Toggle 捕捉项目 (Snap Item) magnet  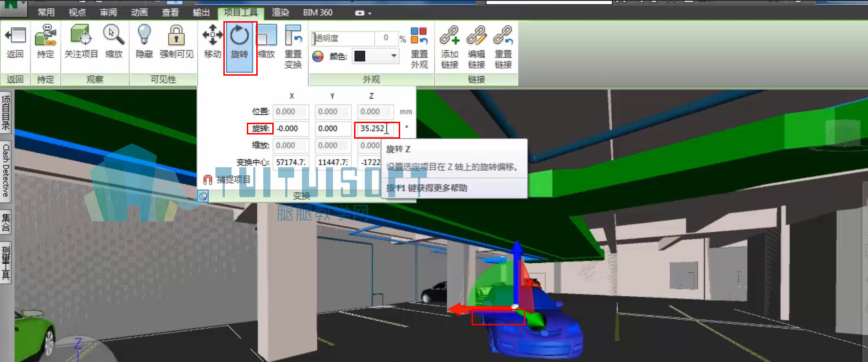(x=227, y=180)
